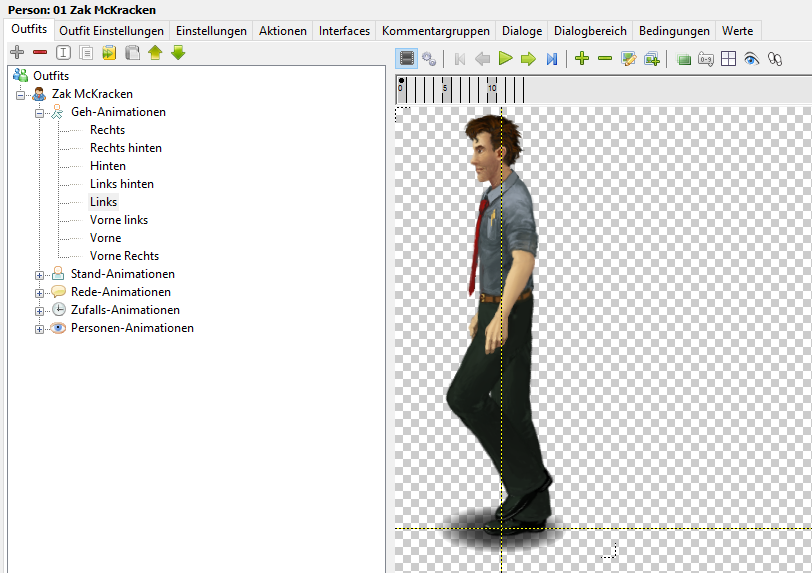Add multiple images with the picture-plus icon
Screen dimensions: 812x573
pos(652,59)
